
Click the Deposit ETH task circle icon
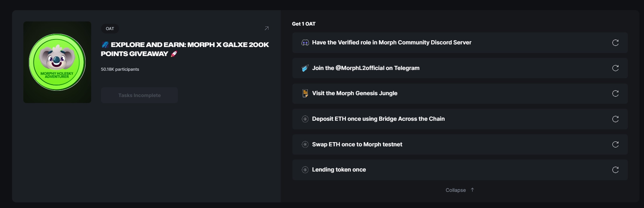coord(305,119)
